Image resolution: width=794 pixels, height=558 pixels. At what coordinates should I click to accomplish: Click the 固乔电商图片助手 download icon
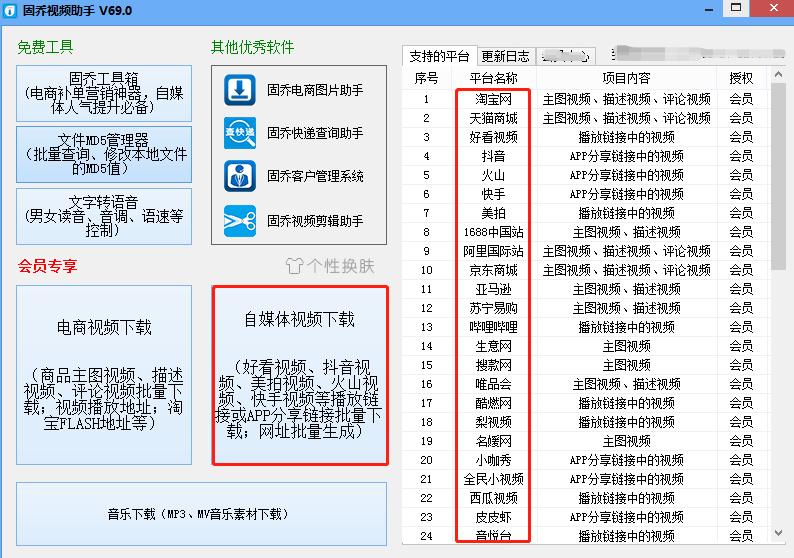click(x=240, y=90)
